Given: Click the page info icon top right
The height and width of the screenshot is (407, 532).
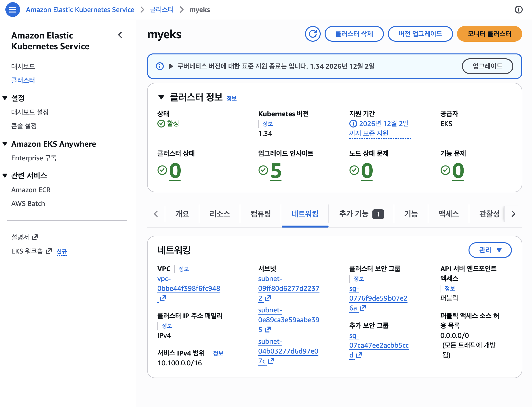Looking at the screenshot, I should point(519,10).
